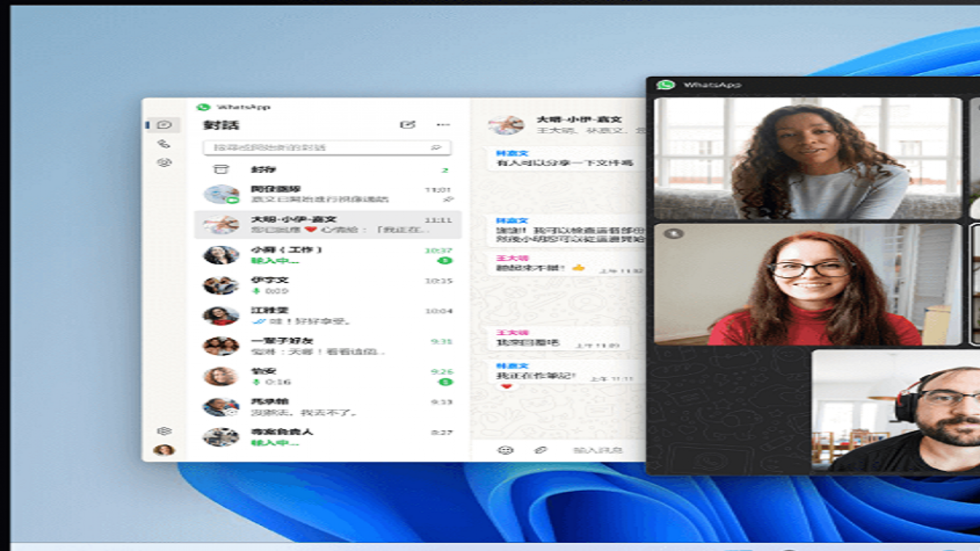980x551 pixels.
Task: Select the 大明-小伊-嘉文 chat in the list
Action: click(x=328, y=224)
